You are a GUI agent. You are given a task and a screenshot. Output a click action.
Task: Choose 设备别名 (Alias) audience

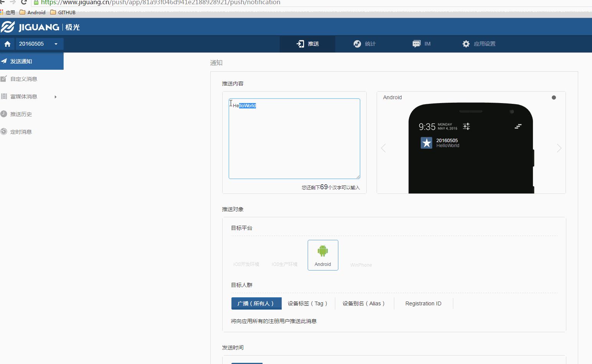364,303
